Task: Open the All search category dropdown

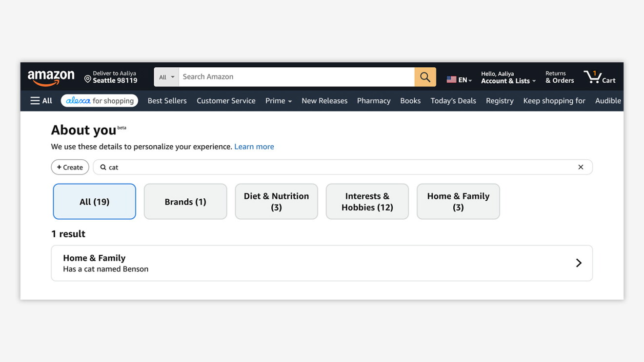Action: (x=166, y=77)
